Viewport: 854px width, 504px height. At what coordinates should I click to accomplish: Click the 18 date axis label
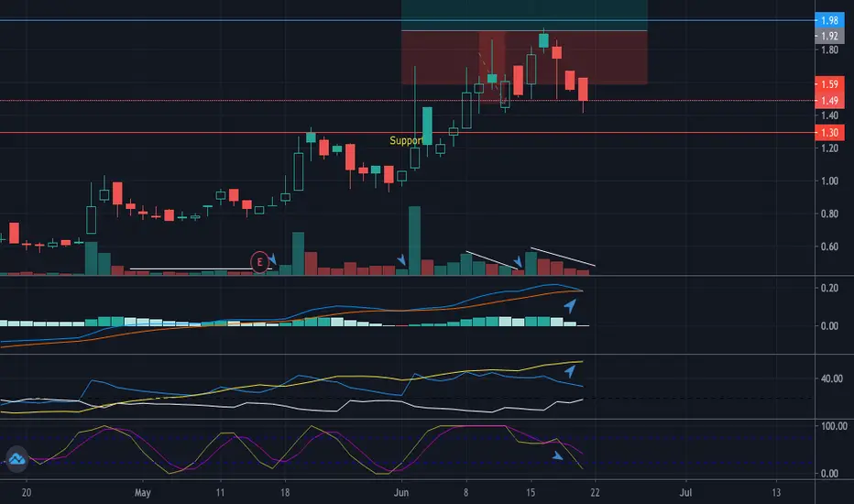[285, 493]
